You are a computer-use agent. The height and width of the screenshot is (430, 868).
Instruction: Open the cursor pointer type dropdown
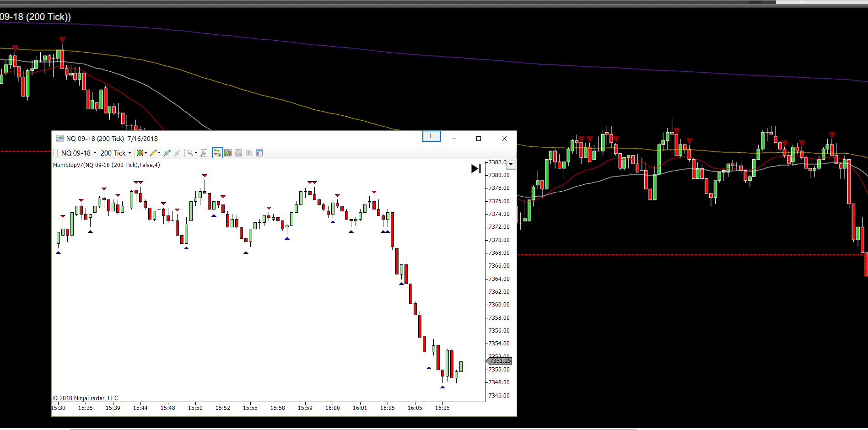point(192,153)
